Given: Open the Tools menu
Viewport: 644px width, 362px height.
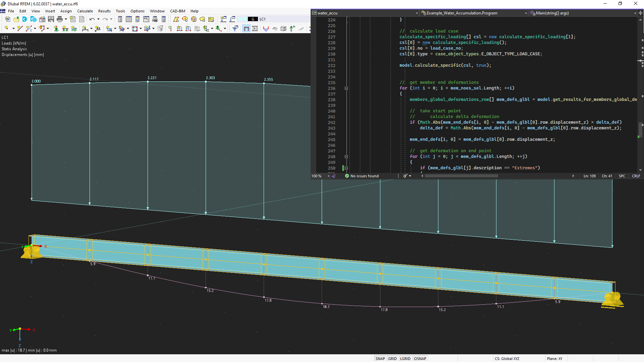Looking at the screenshot, I should tap(119, 11).
